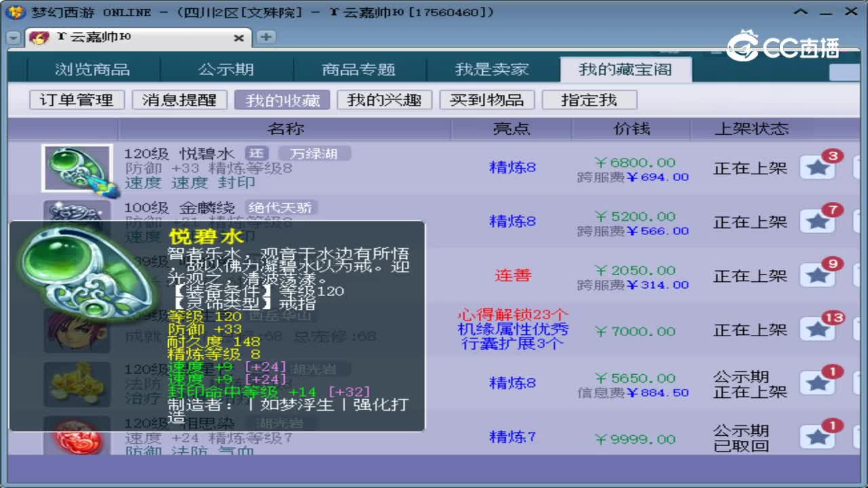Screen dimensions: 868x488
Task: Click the character avatar thumbnail in ¥7000.00 row
Action: pos(77,329)
